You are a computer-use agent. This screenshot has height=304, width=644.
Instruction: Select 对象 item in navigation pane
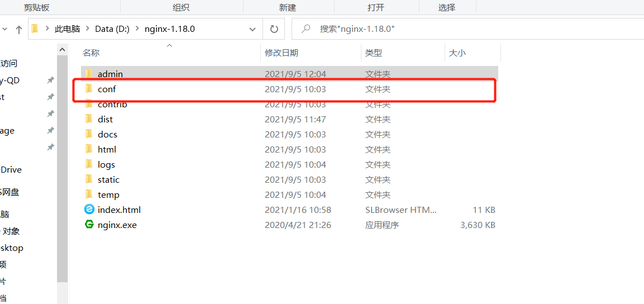tap(11, 231)
